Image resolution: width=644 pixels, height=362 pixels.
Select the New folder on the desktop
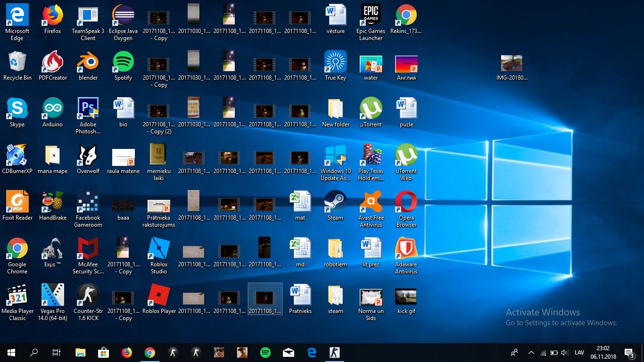pyautogui.click(x=336, y=112)
